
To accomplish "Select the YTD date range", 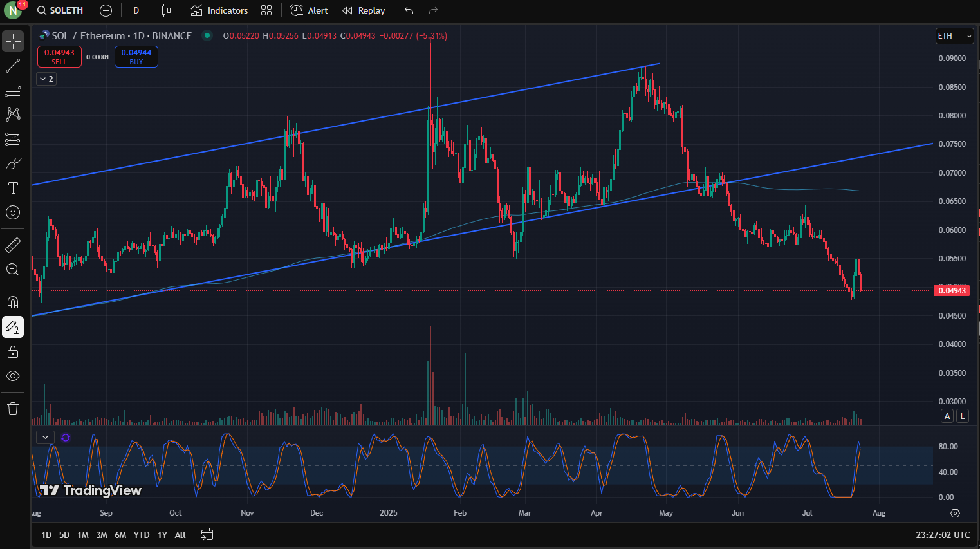I will [x=142, y=535].
